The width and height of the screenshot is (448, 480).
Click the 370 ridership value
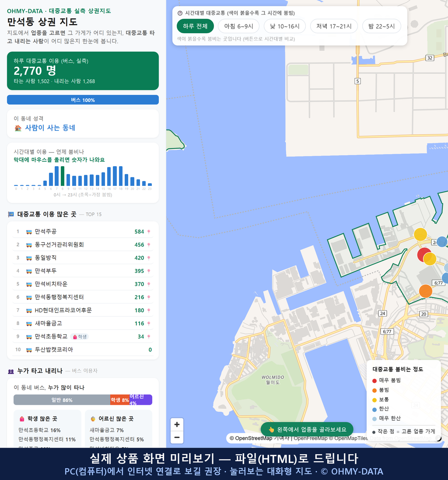point(139,284)
